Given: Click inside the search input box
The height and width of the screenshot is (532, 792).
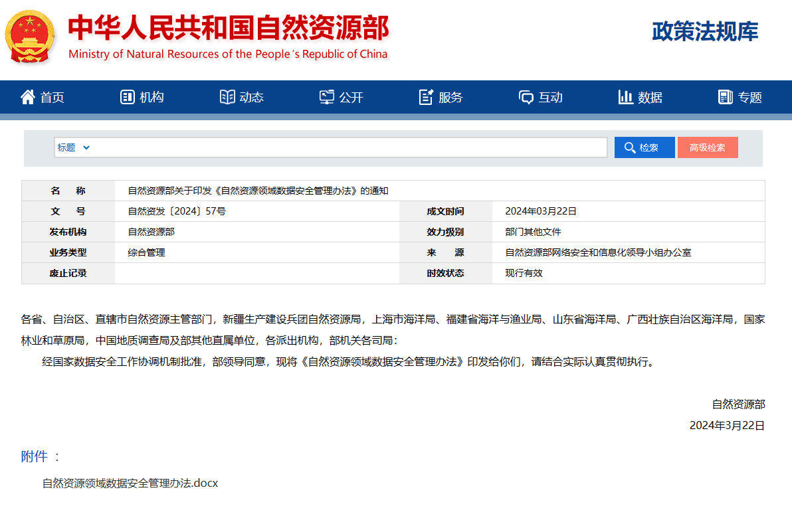Looking at the screenshot, I should (x=346, y=147).
